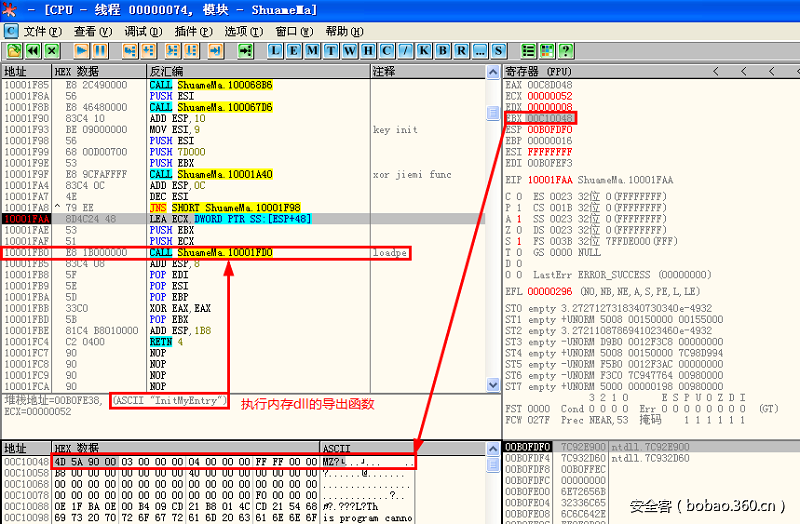Select the EBX register value 00C10048

550,118
